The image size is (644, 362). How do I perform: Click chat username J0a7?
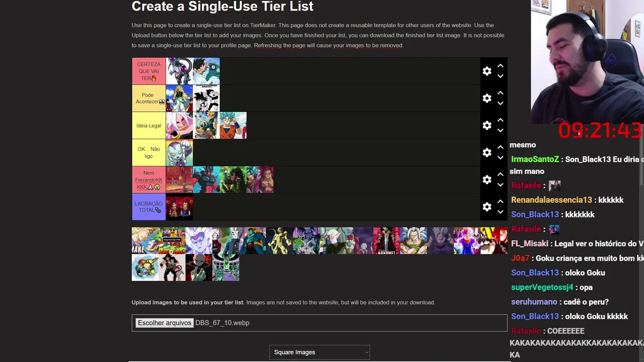(520, 258)
